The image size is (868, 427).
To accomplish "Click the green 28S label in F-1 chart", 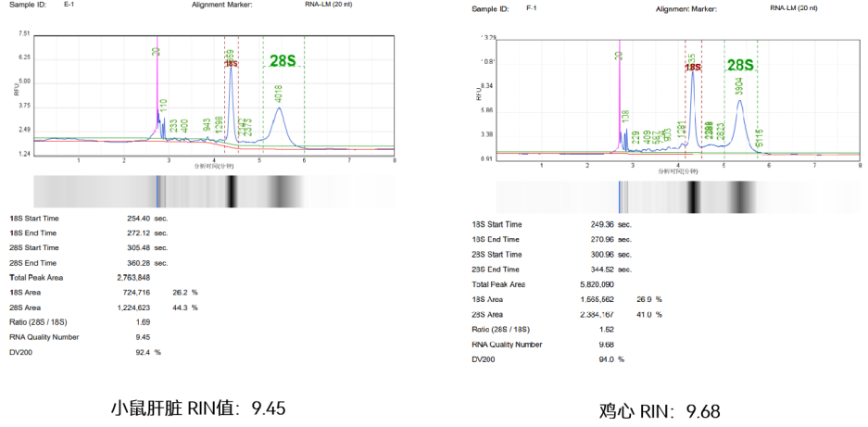I will 739,65.
